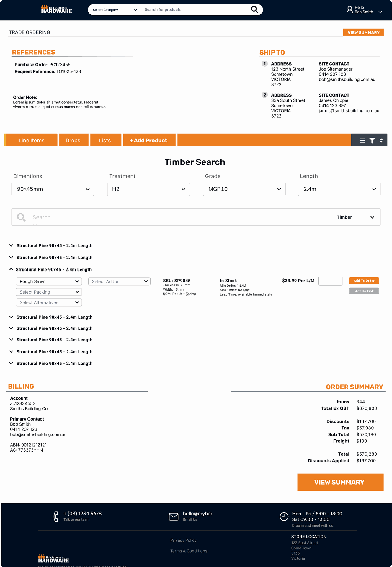The height and width of the screenshot is (567, 392).
Task: Open the Grade MGP10 dropdown
Action: [244, 189]
